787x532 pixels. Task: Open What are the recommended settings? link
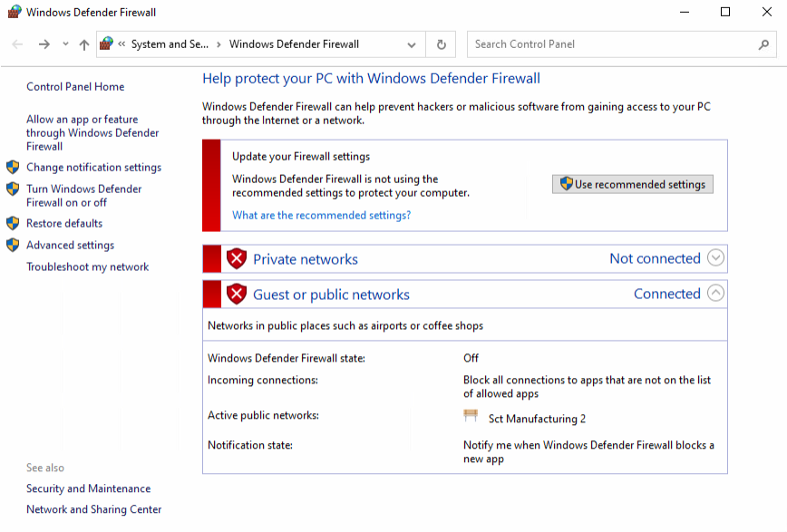[321, 216]
